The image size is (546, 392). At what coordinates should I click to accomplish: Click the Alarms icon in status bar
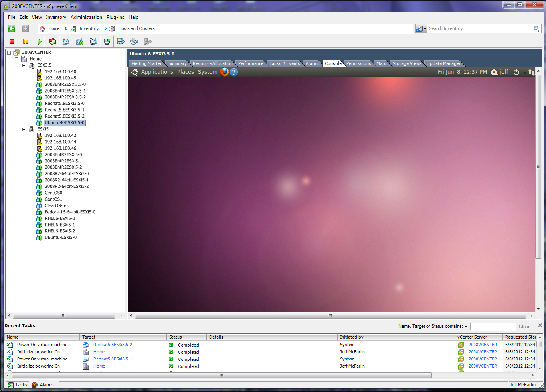(x=35, y=385)
